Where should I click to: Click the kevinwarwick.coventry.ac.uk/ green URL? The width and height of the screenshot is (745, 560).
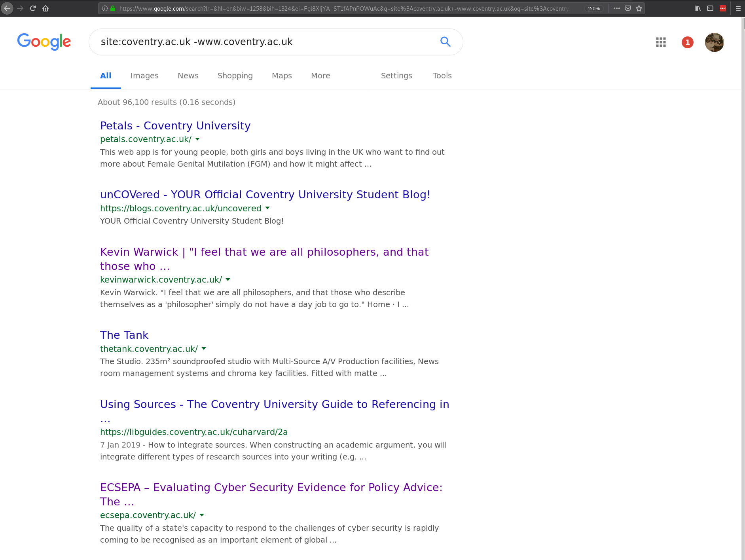click(x=161, y=280)
